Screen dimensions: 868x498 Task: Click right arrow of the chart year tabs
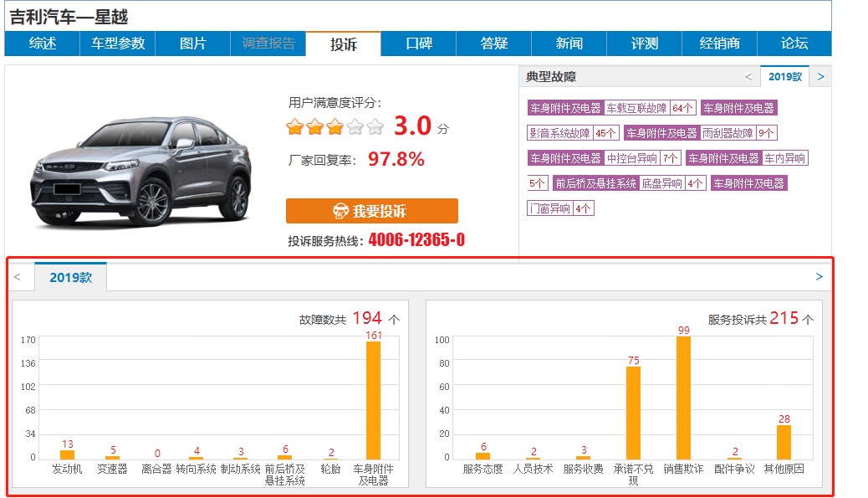tap(819, 277)
